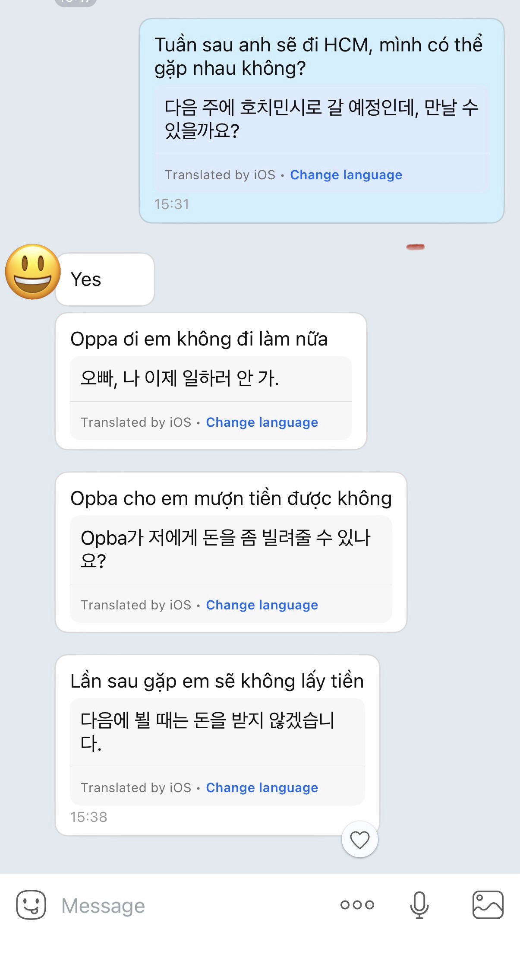Tap the microphone voice message icon
This screenshot has width=520, height=980.
coord(419,905)
